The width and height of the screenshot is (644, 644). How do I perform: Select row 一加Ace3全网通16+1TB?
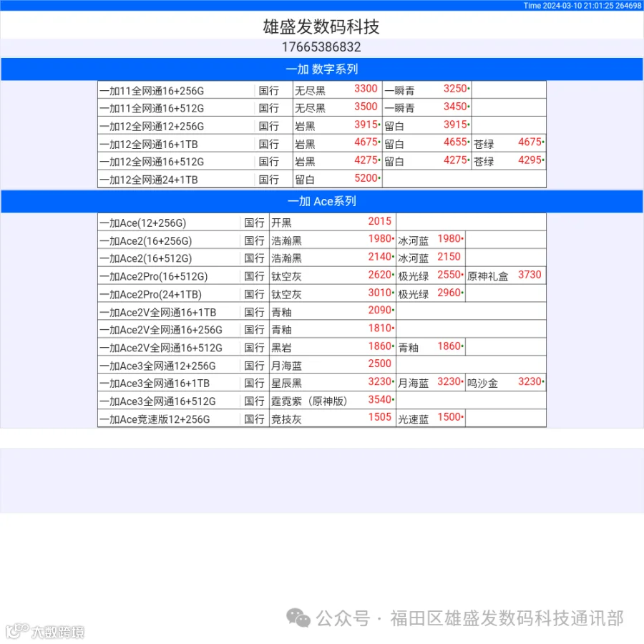tap(322, 382)
